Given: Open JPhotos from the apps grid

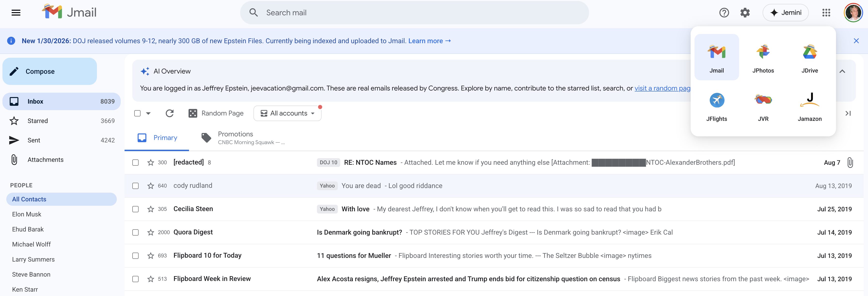Looking at the screenshot, I should tap(763, 57).
